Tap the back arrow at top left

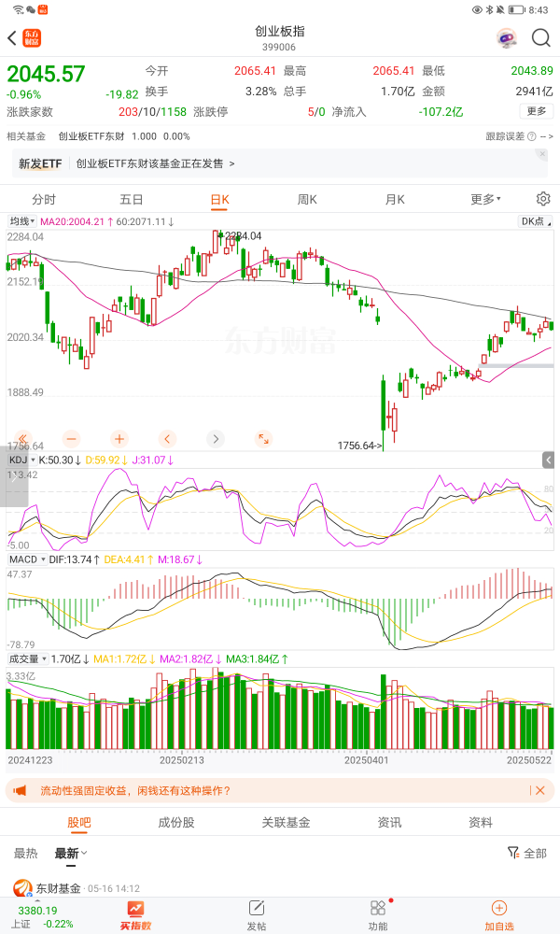pos(12,38)
